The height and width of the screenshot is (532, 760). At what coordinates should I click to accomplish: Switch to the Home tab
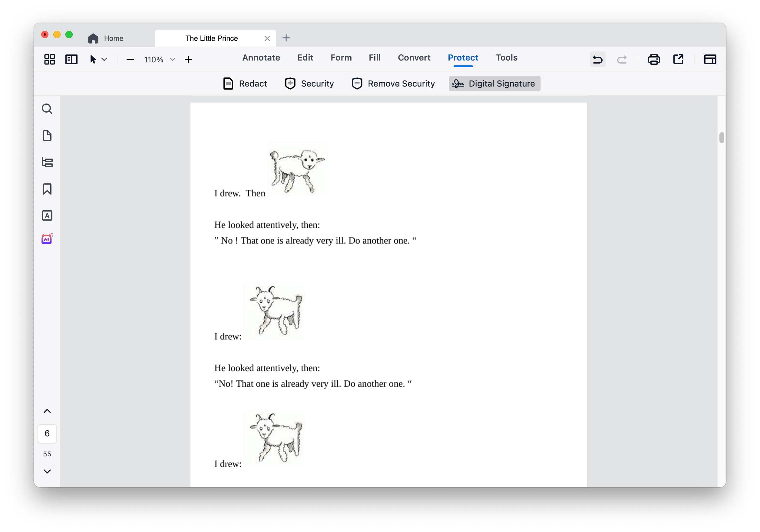[x=107, y=38]
